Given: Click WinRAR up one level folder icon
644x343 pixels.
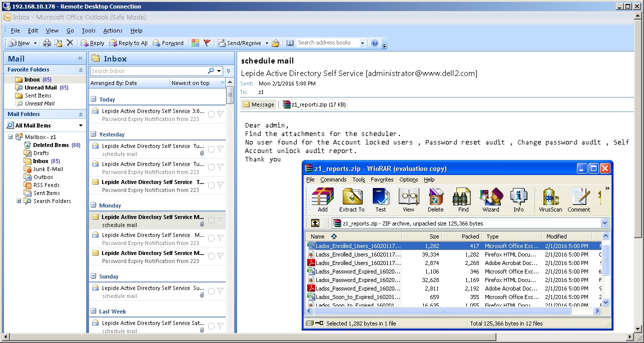Looking at the screenshot, I should [x=315, y=223].
